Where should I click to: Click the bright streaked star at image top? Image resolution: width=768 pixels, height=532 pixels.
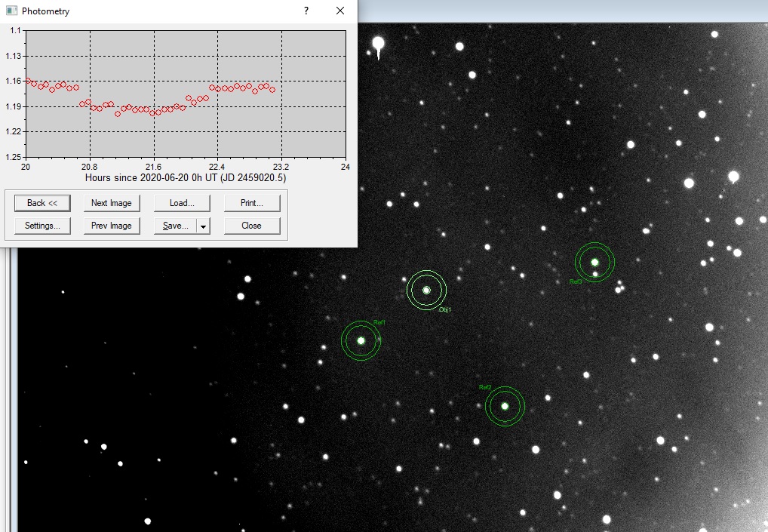pyautogui.click(x=379, y=44)
